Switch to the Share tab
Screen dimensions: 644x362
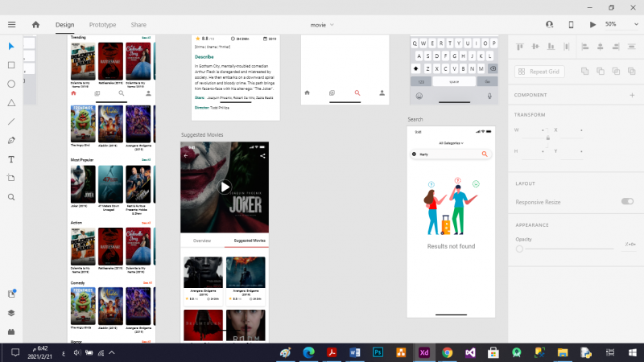[x=138, y=25]
